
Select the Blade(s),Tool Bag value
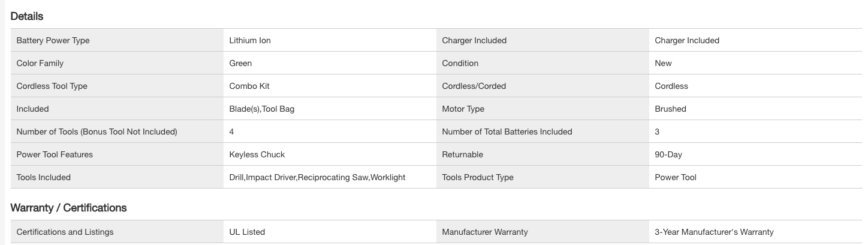pos(262,109)
